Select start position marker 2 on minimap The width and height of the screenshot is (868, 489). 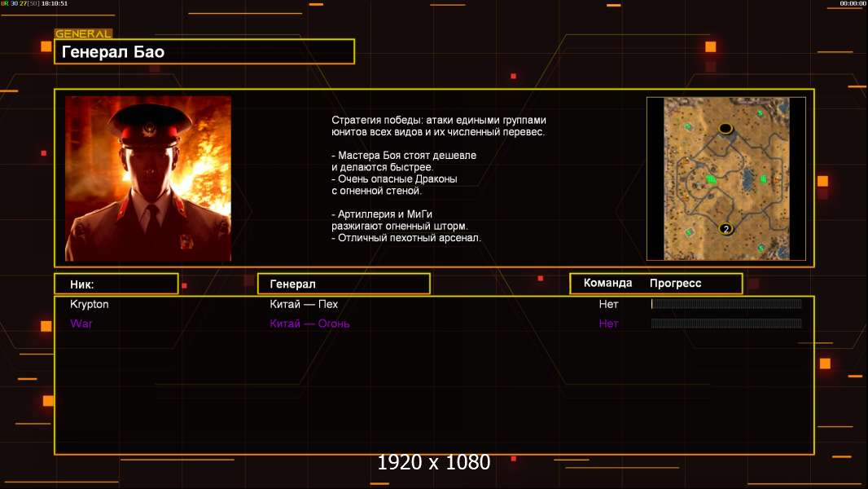(x=726, y=228)
